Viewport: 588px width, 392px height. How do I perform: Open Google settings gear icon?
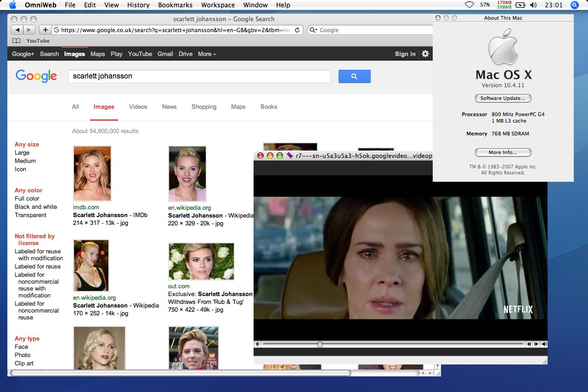[425, 54]
